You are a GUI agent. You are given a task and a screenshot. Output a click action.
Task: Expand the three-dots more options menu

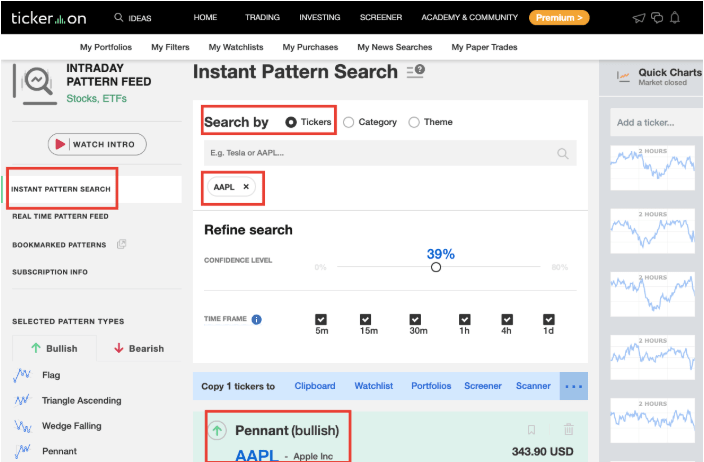(x=574, y=386)
